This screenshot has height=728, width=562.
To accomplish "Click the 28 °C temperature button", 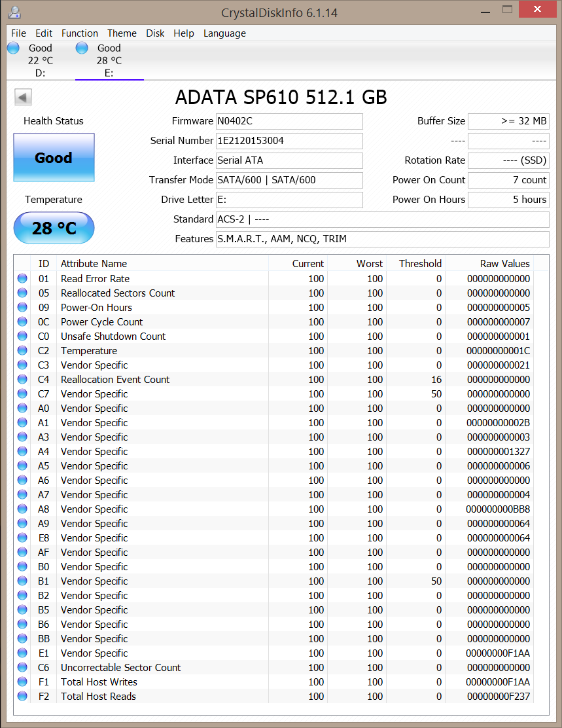I will point(54,228).
